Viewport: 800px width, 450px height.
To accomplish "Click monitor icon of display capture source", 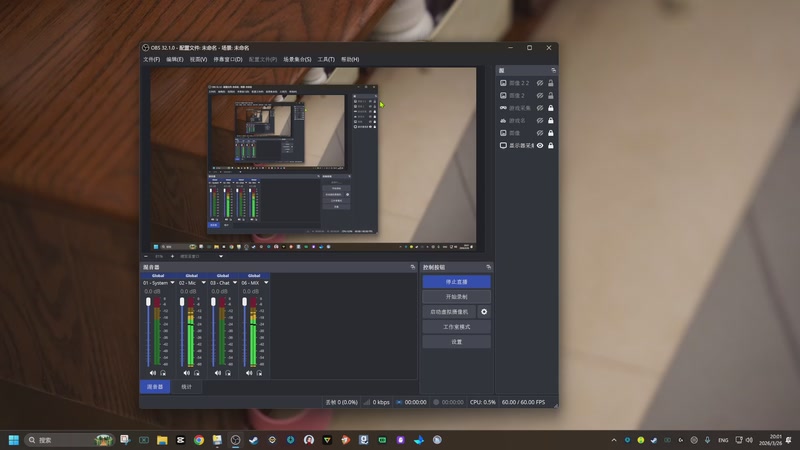I will point(503,145).
